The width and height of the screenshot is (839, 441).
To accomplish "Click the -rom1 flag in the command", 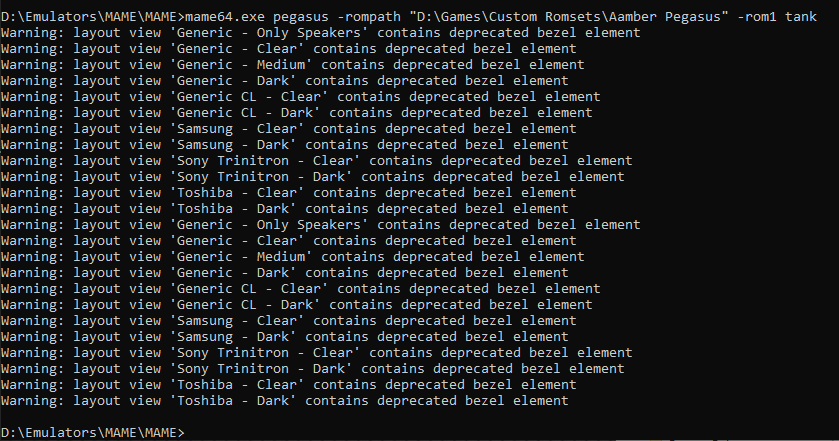I will point(757,17).
